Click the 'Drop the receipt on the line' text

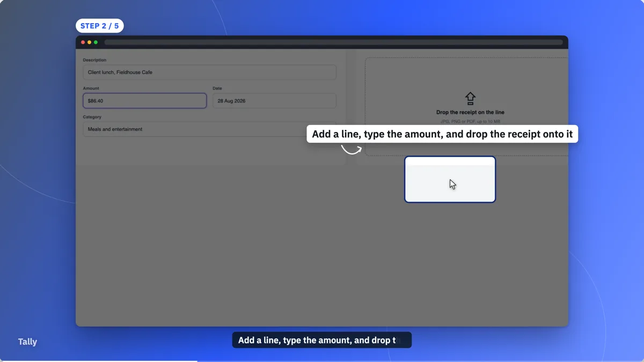[470, 113]
